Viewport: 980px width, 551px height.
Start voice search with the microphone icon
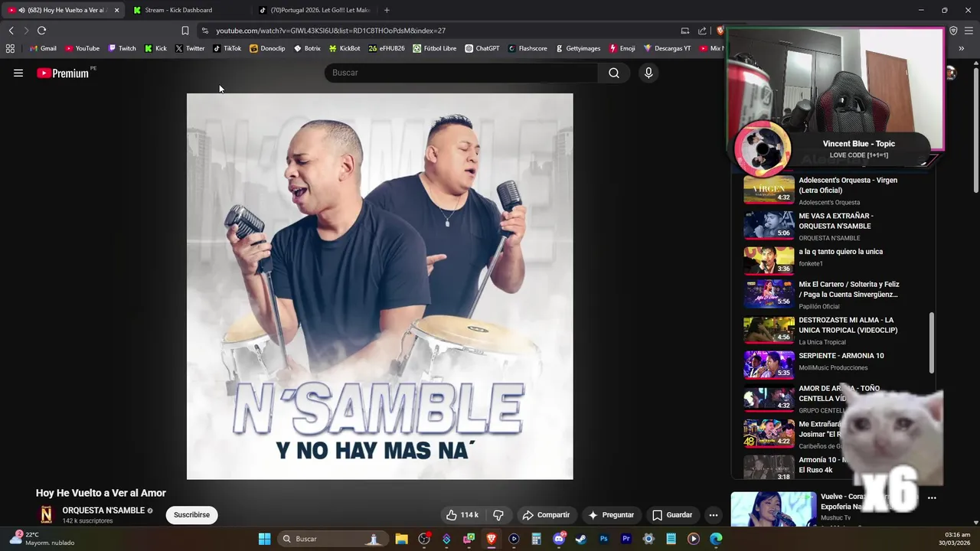(648, 73)
